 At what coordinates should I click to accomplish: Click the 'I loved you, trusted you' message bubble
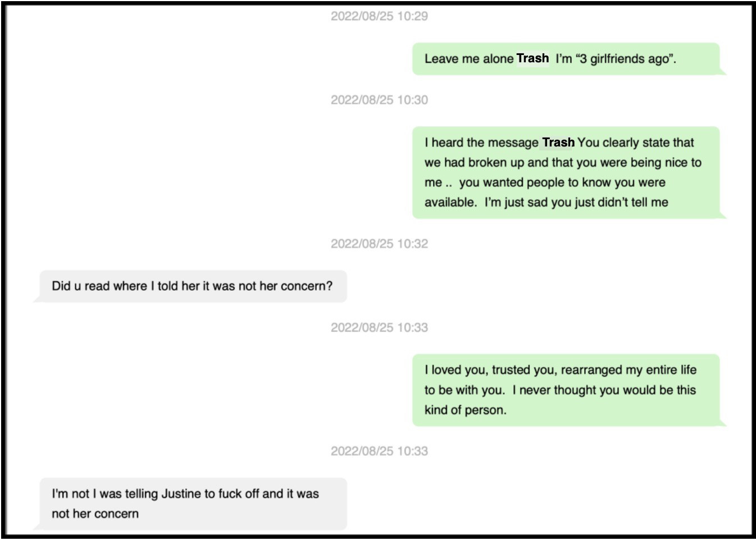coord(566,390)
